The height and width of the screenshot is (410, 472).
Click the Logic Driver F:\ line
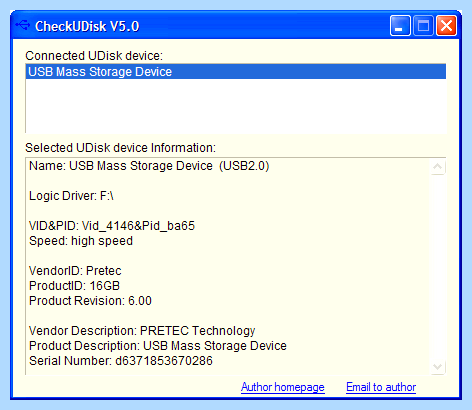71,196
